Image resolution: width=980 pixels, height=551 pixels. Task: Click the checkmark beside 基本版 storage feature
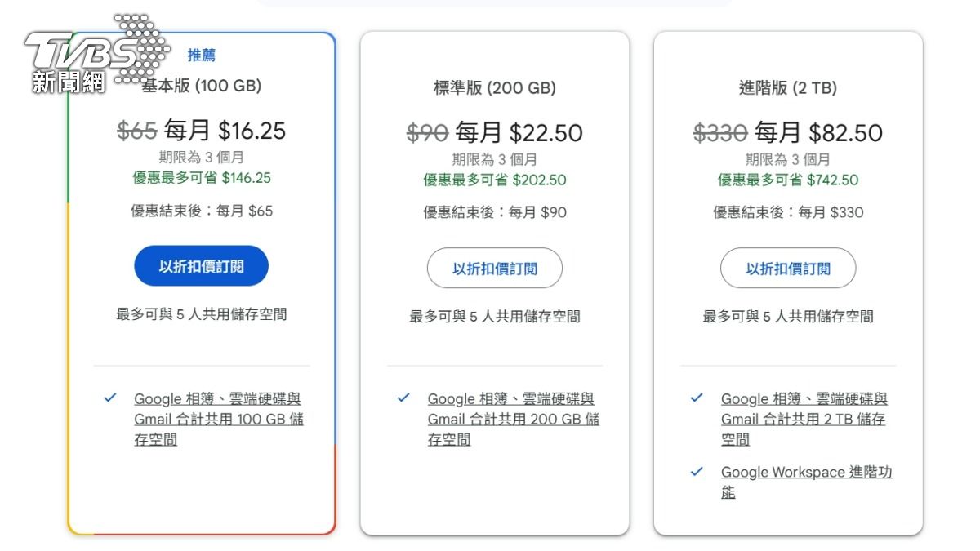[109, 398]
